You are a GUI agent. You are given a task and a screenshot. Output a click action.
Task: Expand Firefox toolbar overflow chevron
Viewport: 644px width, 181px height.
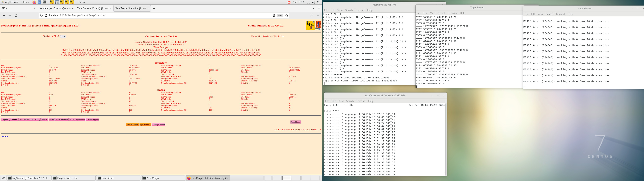[312, 15]
